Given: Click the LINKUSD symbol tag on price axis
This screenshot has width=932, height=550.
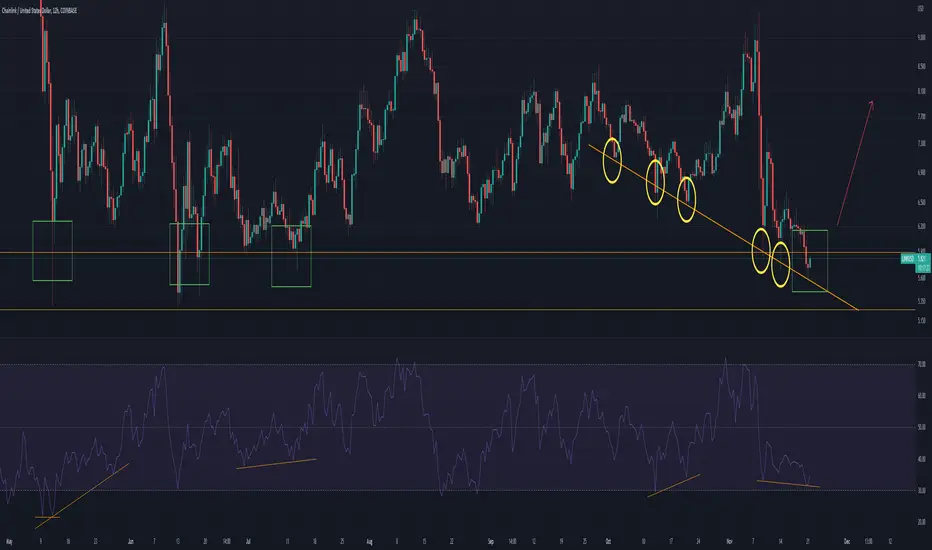Looking at the screenshot, I should 908,259.
